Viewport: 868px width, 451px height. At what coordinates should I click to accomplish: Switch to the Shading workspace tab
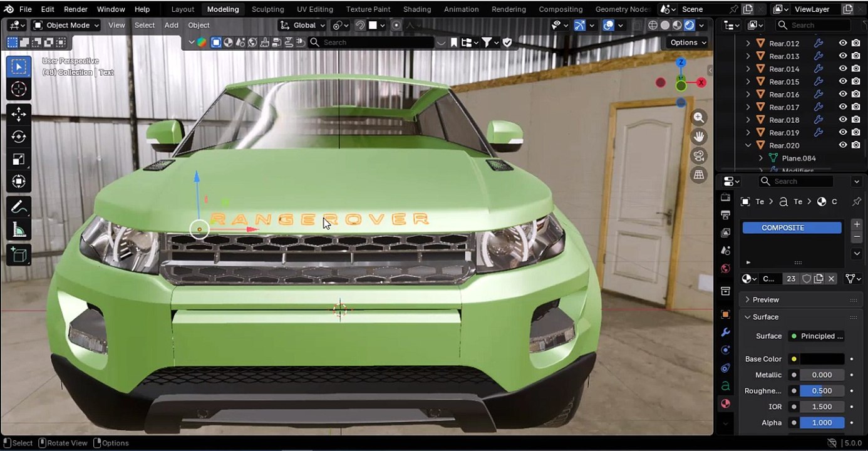417,9
